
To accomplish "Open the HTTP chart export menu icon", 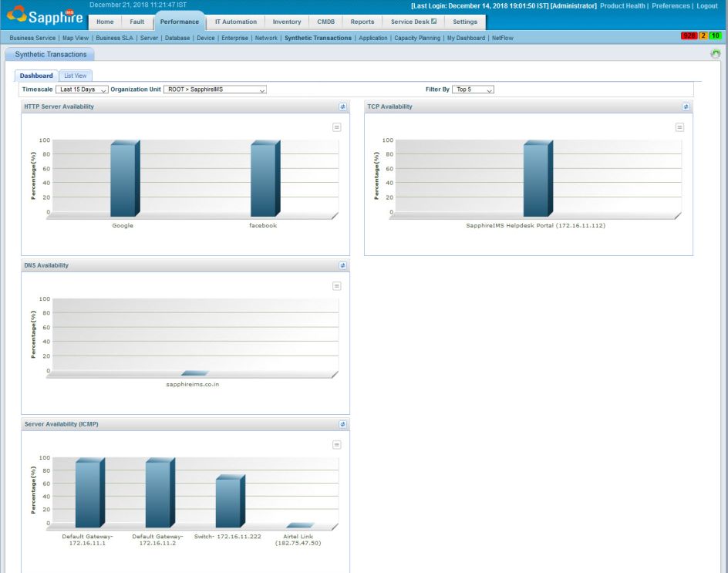I will [335, 127].
